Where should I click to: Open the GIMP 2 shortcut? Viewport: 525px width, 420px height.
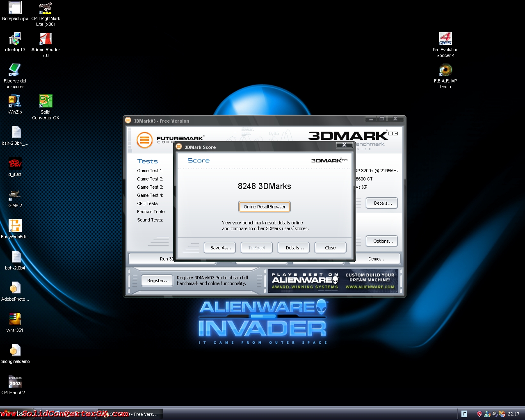15,198
